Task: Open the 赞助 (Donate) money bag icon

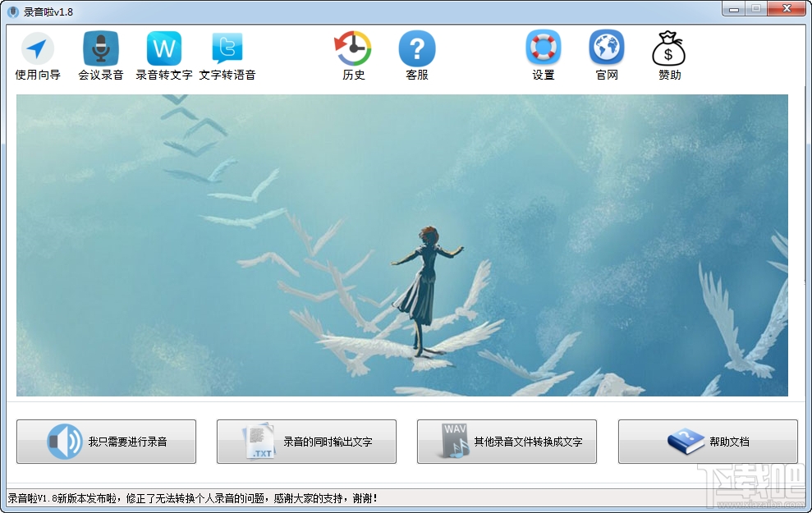Action: point(669,53)
